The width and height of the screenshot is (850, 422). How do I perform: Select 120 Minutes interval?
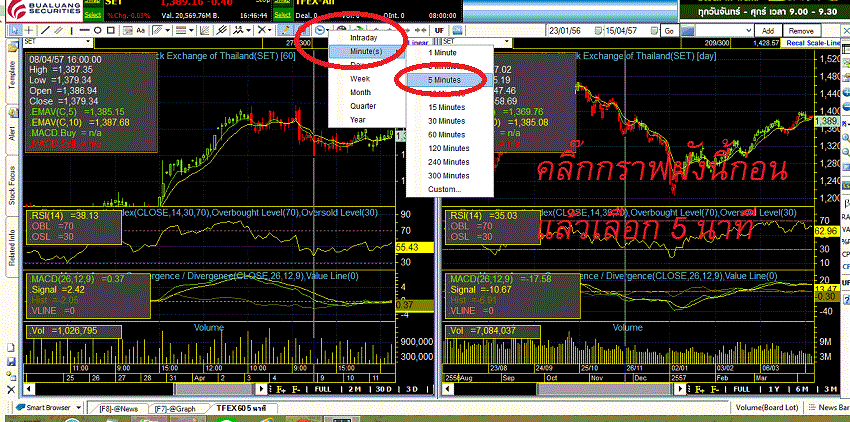tap(450, 148)
